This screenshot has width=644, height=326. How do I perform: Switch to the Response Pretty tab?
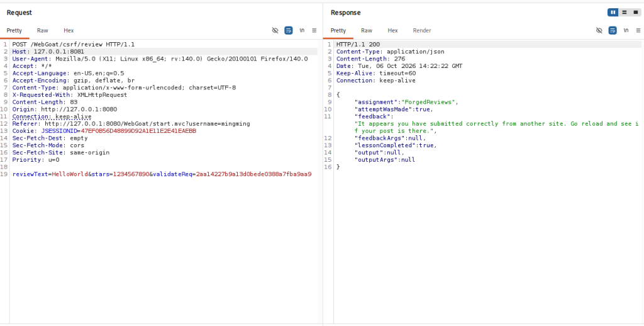pos(338,30)
